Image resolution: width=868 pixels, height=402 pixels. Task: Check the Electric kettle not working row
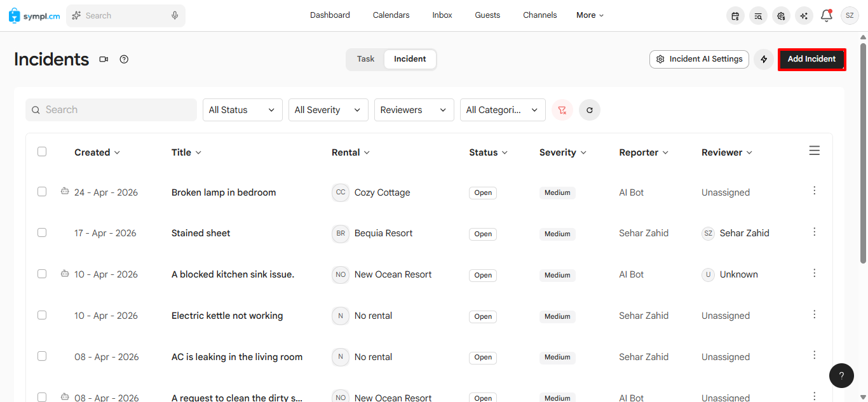pos(42,315)
